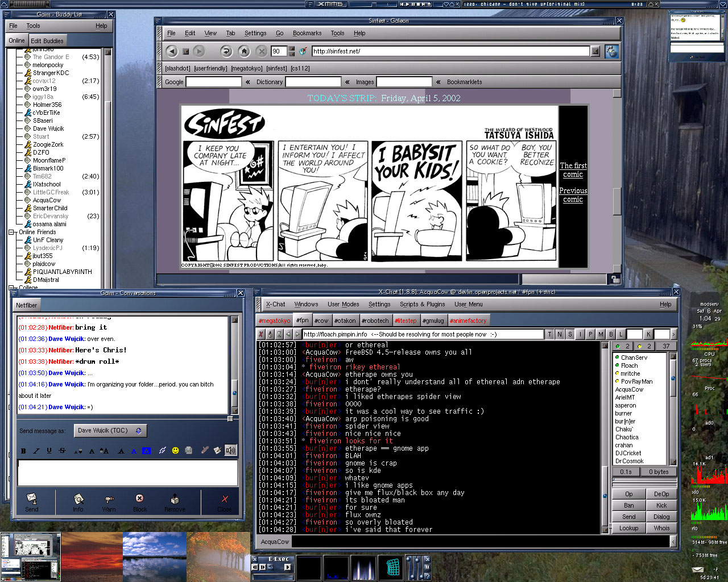Click Galeon's Reload page icon
728x582 pixels.
(226, 51)
